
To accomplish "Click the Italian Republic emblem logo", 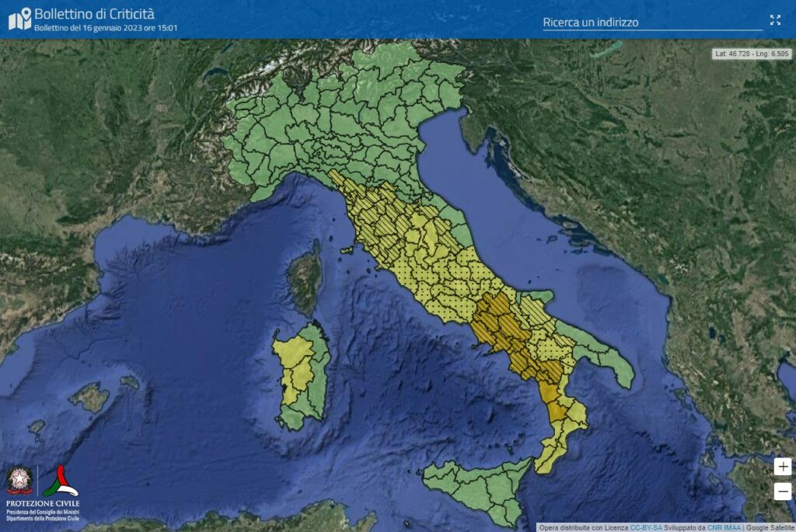I will 19,480.
